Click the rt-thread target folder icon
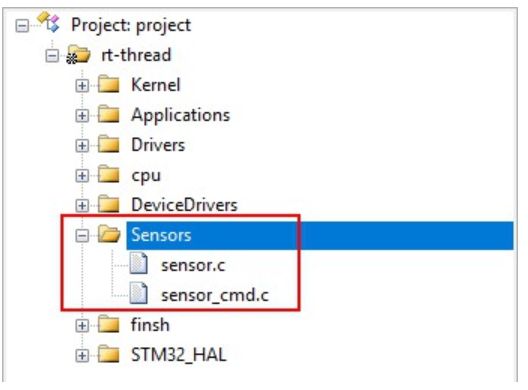This screenshot has width=528, height=390. (x=78, y=54)
